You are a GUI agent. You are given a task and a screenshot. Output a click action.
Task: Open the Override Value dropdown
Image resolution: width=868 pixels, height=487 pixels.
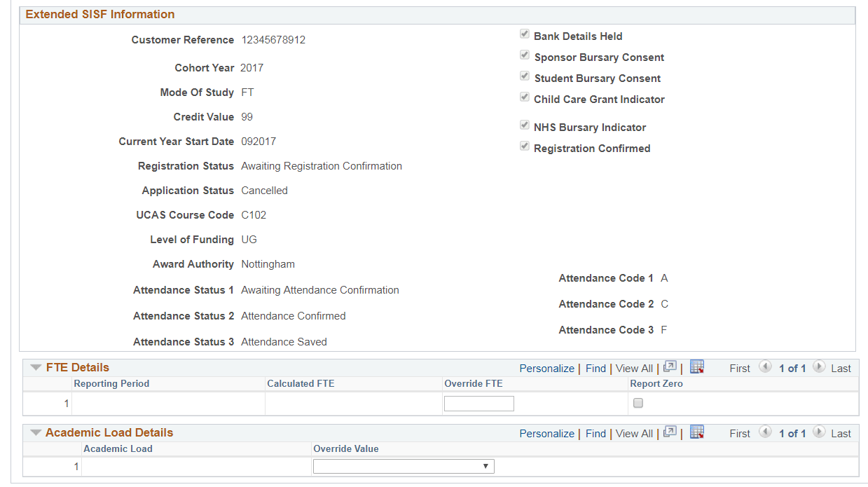tap(486, 466)
